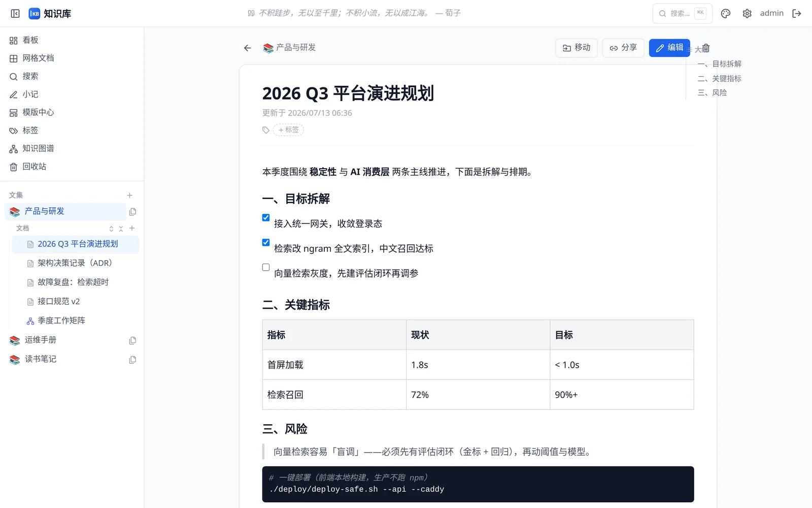Screen dimensions: 812x508
Task: Add a new collection with the 文集 plus icon
Action: click(130, 195)
